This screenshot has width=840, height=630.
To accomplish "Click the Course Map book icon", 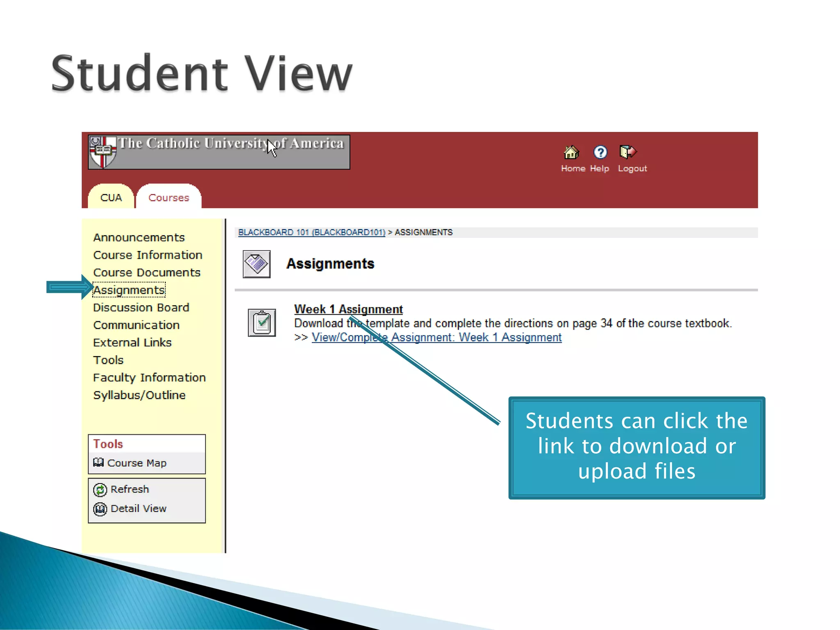I will pos(98,463).
